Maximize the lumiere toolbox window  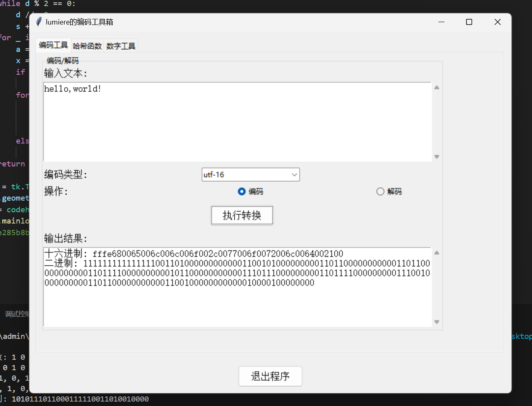[469, 22]
